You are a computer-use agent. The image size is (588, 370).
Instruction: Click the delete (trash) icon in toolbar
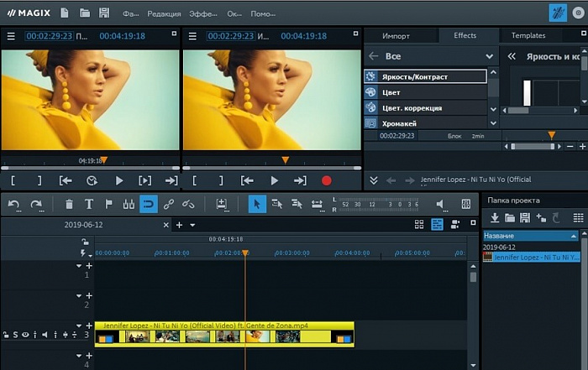(x=69, y=204)
